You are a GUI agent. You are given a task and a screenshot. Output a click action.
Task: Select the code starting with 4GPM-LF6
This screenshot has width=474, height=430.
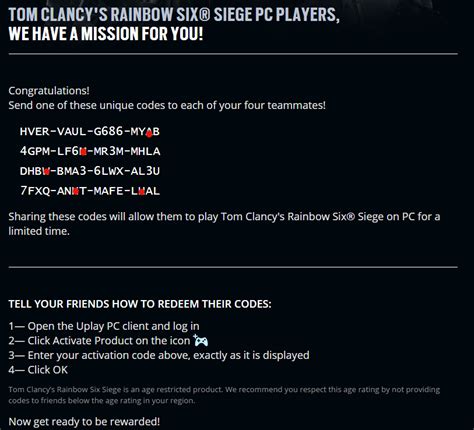click(x=90, y=151)
